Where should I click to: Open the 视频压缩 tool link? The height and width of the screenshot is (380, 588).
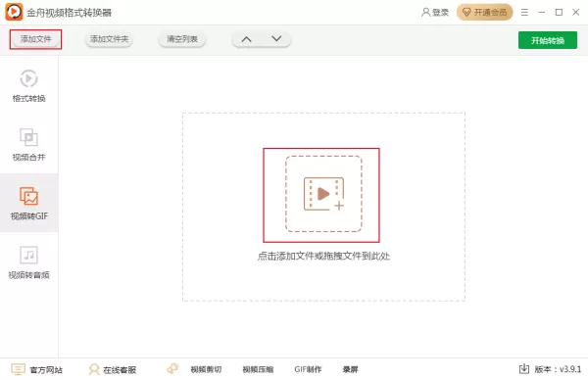258,369
